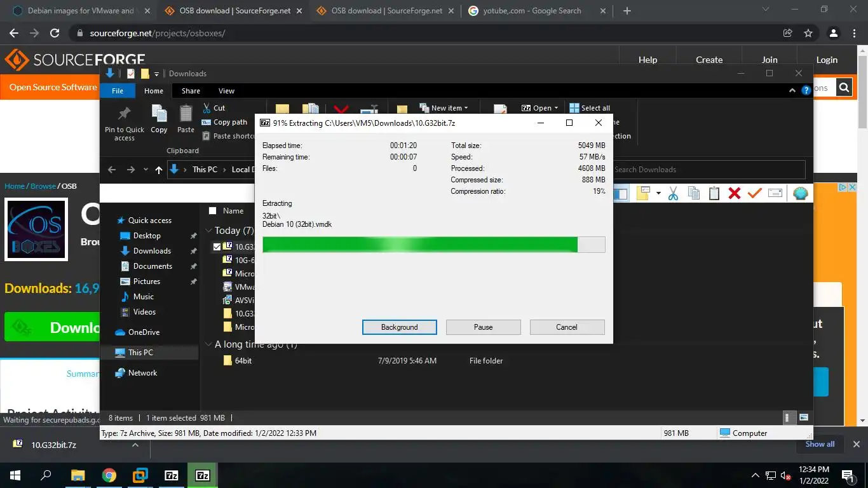Click the SourceForge Login link
Image resolution: width=868 pixels, height=488 pixels.
[827, 60]
